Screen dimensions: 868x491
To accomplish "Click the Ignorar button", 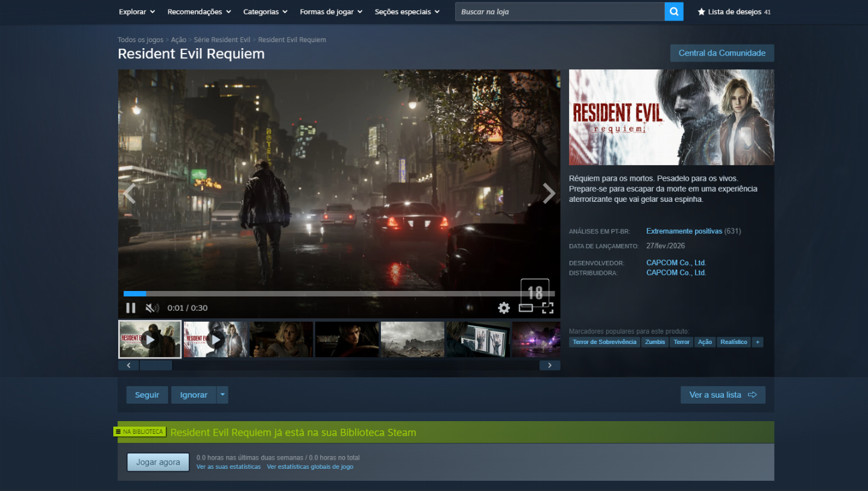I will [193, 395].
